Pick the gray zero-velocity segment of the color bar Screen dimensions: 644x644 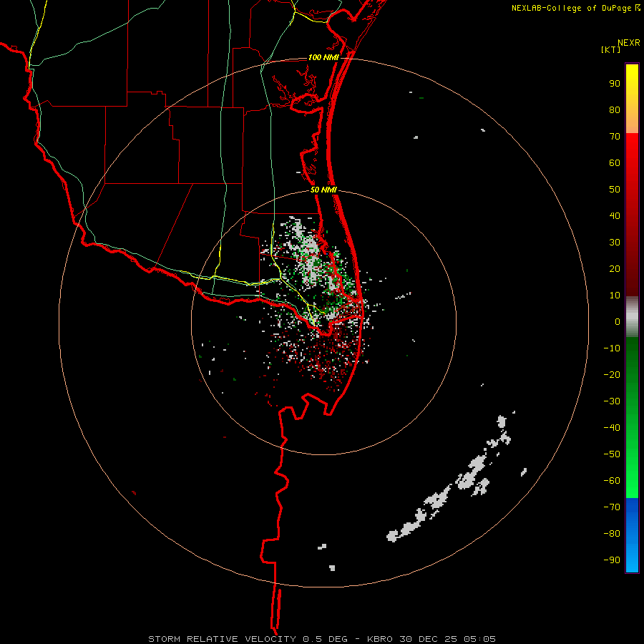pyautogui.click(x=632, y=317)
